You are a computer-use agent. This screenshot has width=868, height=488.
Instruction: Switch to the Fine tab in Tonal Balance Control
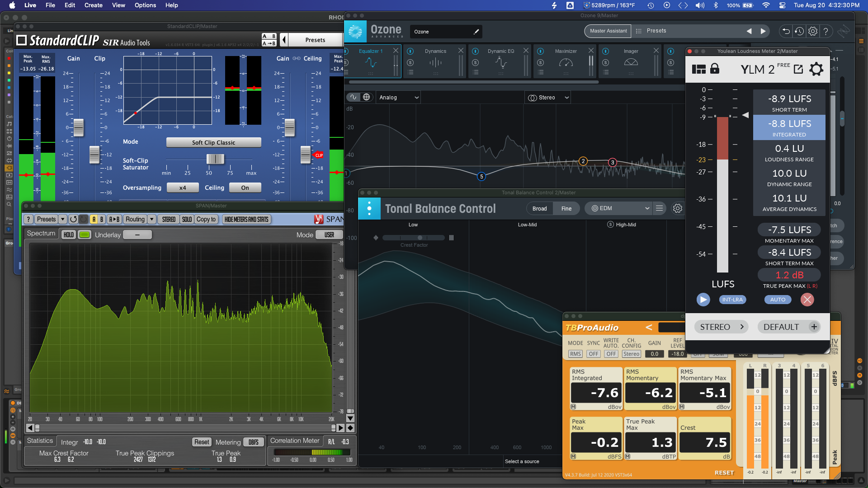point(566,208)
